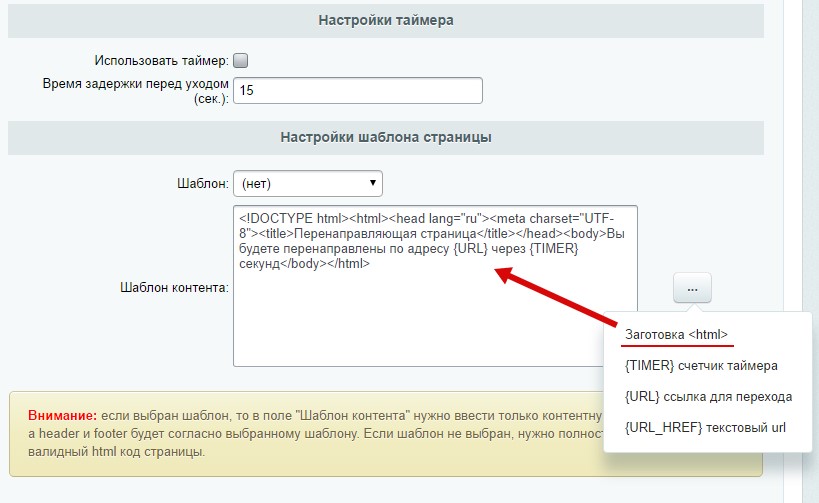Click the 'Использовать таймер:' label text
819x503 pixels.
tap(162, 61)
